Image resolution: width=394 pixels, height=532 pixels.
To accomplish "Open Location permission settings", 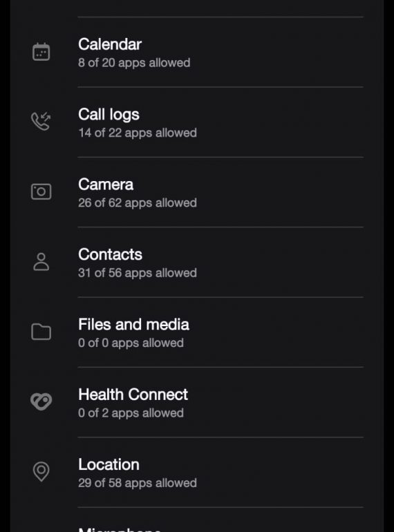I will 197,473.
